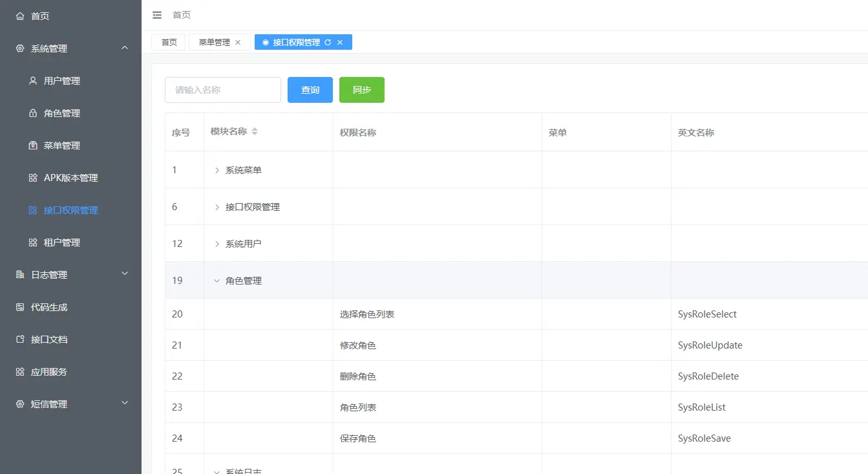Collapse the 角色管理 table row
The image size is (868, 474).
pos(216,280)
